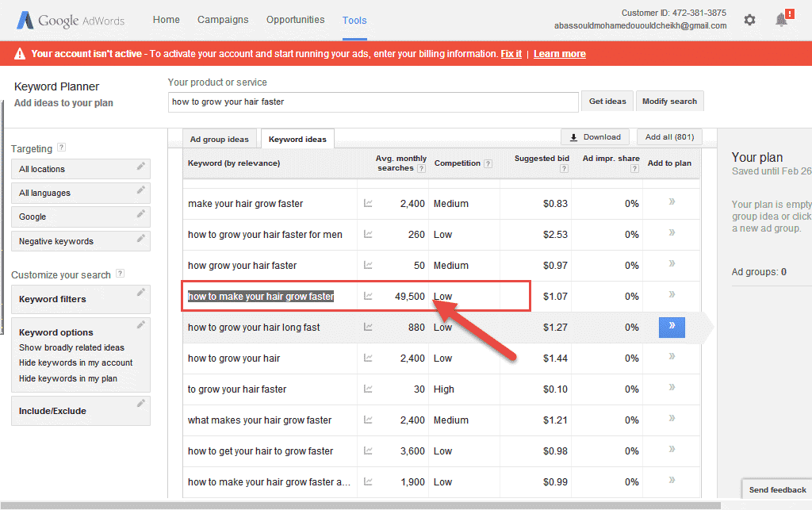812x510 pixels.
Task: Edit Google network pencil icon
Action: (x=140, y=214)
